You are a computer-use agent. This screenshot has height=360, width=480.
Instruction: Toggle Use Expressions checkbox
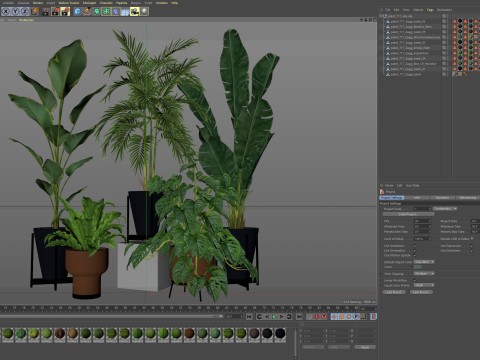coord(472,246)
